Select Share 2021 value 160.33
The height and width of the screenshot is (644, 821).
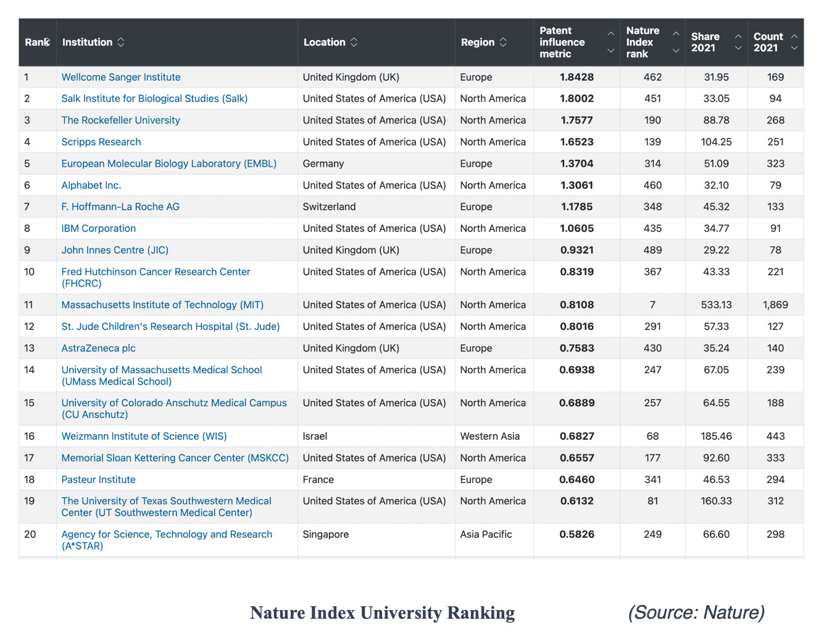(x=716, y=501)
